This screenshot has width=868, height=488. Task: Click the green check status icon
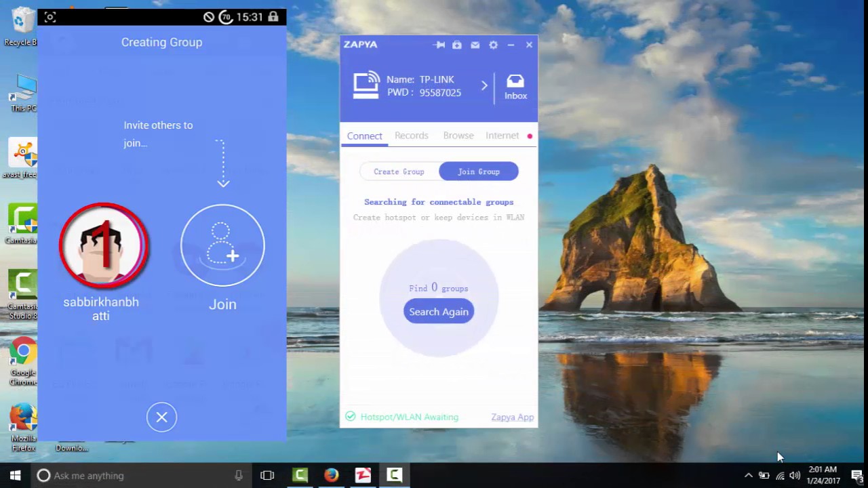(x=350, y=416)
